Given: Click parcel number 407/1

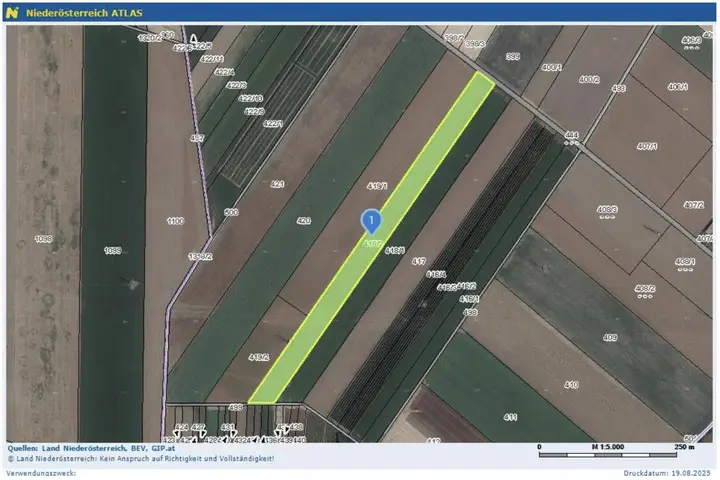Looking at the screenshot, I should click(x=647, y=146).
